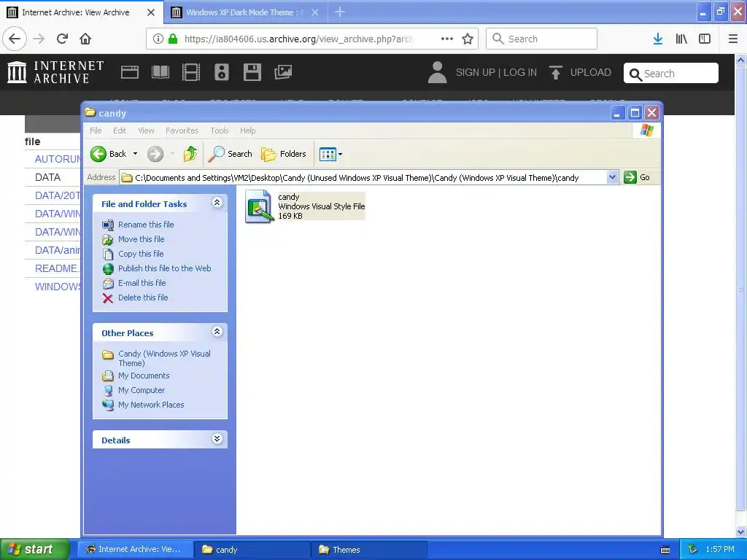This screenshot has height=560, width=747.
Task: Open Internet Archive video film icon
Action: (191, 72)
